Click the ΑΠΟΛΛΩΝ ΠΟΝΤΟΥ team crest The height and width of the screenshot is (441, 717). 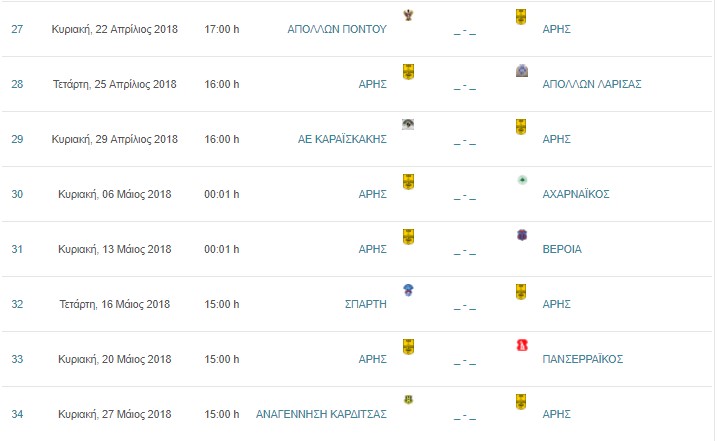(x=408, y=15)
